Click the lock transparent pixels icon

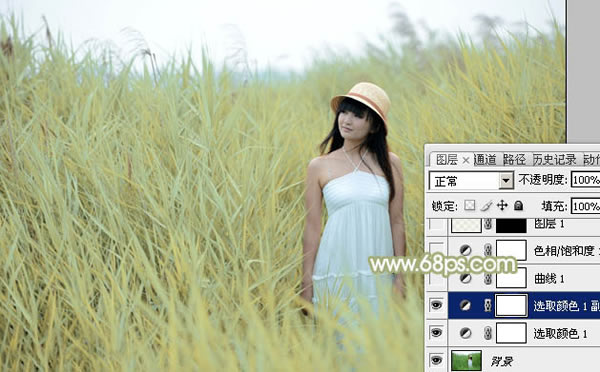click(x=470, y=206)
